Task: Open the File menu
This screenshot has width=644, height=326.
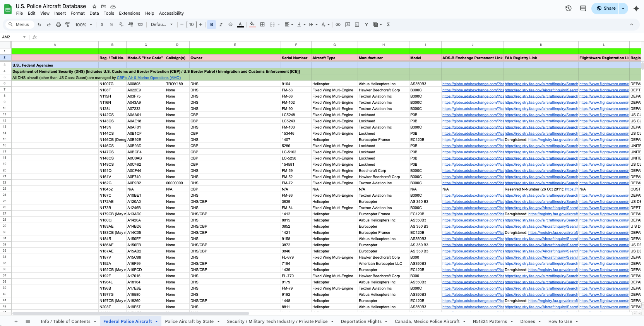Action: click(19, 13)
